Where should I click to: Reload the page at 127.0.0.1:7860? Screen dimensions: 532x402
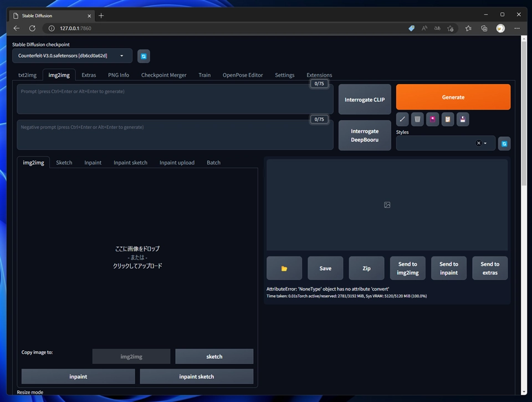(x=32, y=28)
